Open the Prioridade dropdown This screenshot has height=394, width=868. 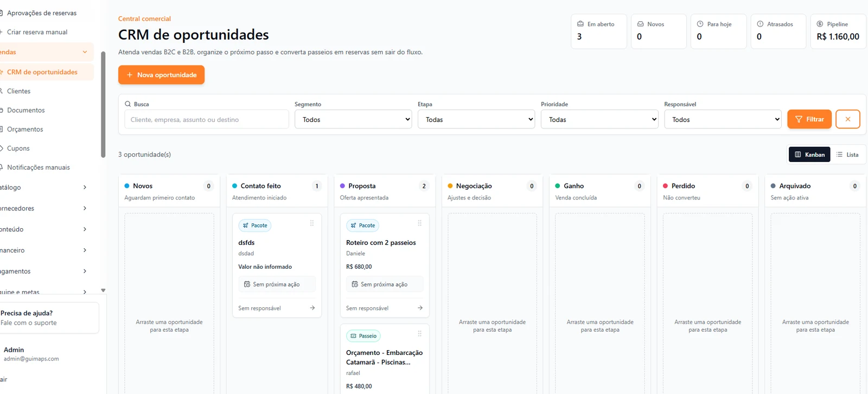click(x=599, y=119)
